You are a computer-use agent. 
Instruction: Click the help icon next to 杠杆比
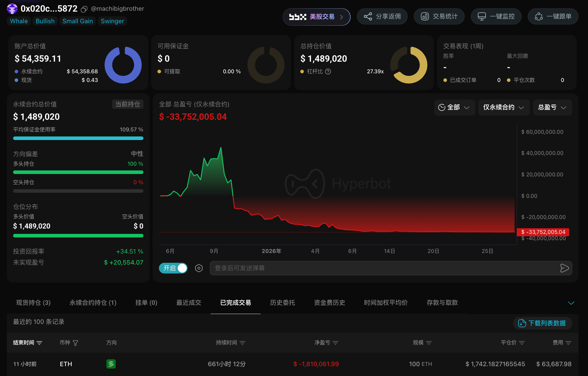[328, 72]
